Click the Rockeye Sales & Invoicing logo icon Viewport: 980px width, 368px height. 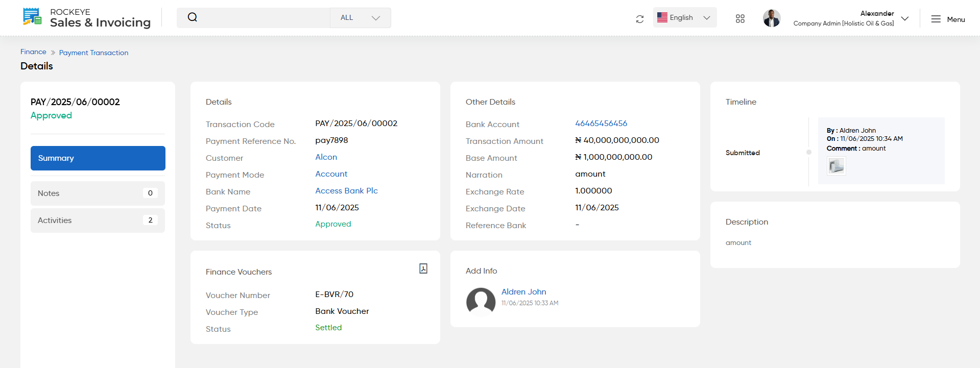(x=32, y=17)
